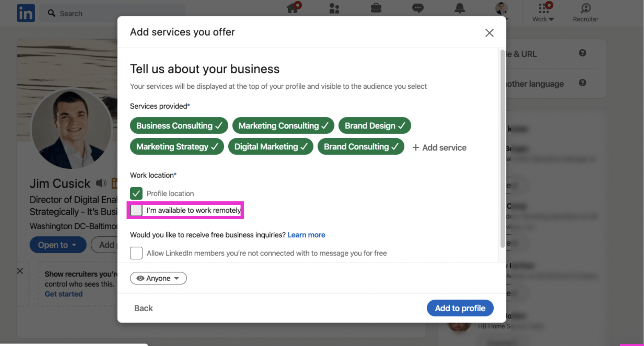The image size is (644, 346).
Task: Check "I'm available to work remotely"
Action: [x=136, y=210]
